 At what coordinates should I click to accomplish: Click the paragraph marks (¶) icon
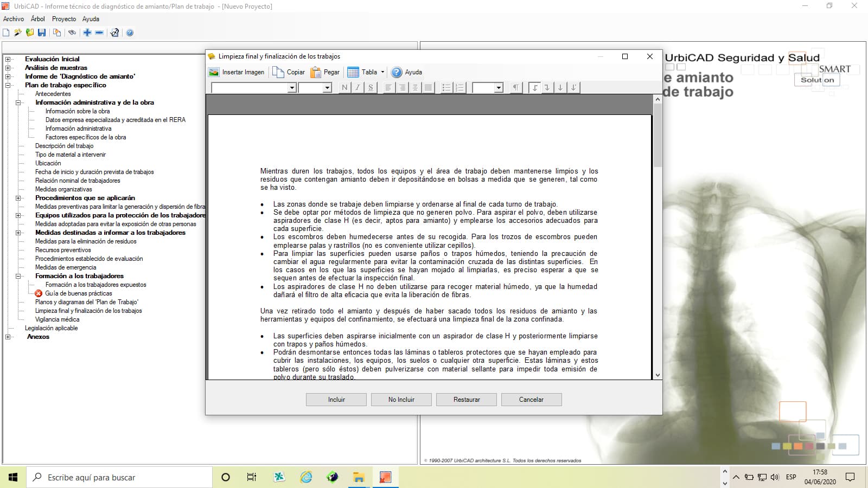coord(516,87)
